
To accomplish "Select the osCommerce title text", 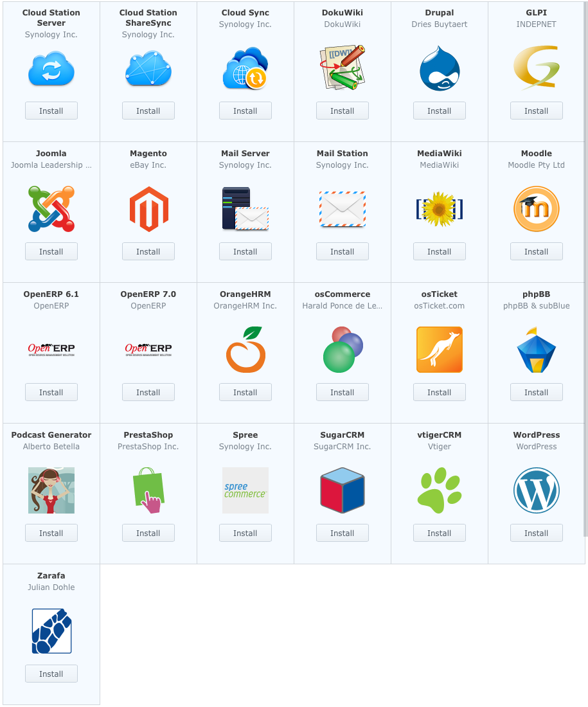I will click(x=343, y=294).
